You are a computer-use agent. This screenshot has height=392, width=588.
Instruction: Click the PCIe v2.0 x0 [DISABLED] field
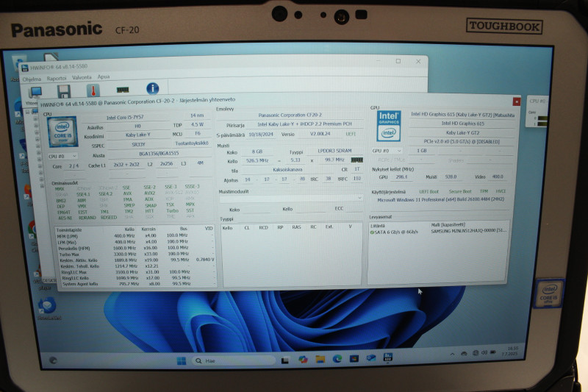click(x=462, y=142)
